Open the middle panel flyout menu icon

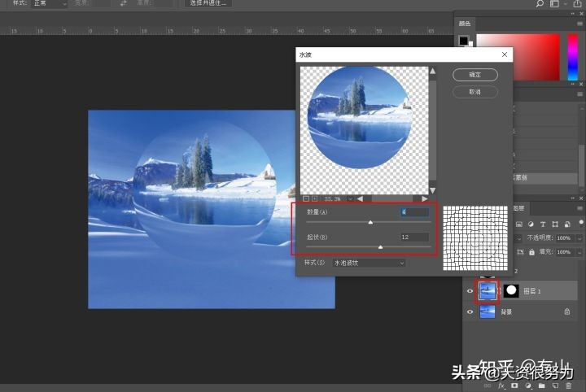[x=579, y=94]
